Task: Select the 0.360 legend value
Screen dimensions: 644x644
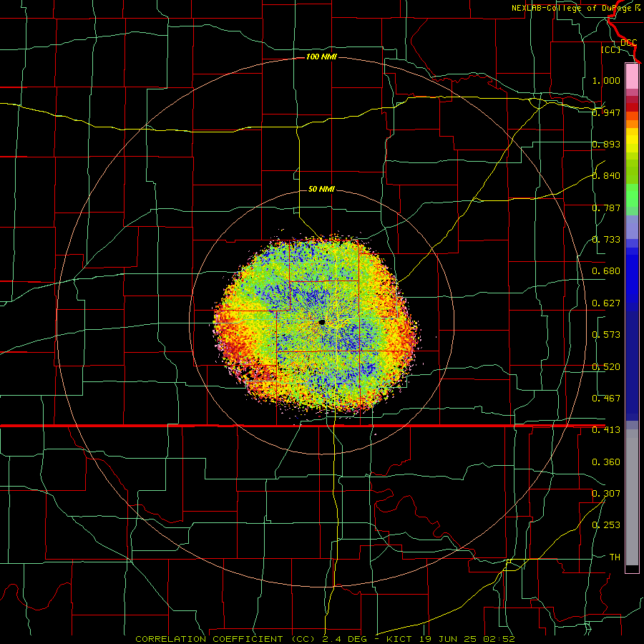Action: (606, 462)
